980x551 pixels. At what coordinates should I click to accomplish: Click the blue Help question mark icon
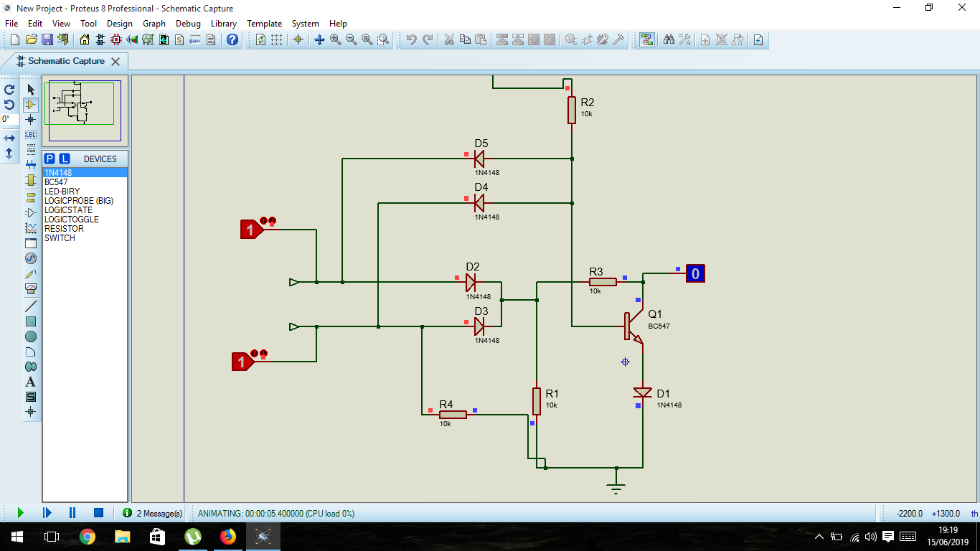(232, 39)
